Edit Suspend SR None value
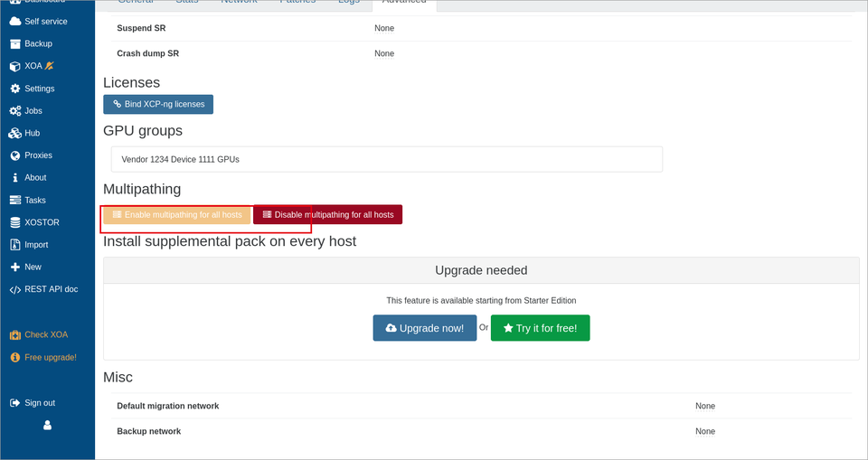The height and width of the screenshot is (460, 868). tap(384, 28)
